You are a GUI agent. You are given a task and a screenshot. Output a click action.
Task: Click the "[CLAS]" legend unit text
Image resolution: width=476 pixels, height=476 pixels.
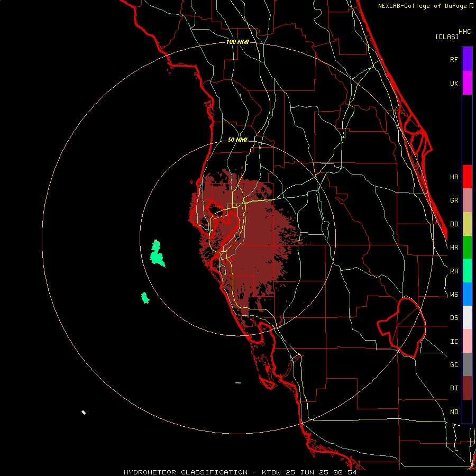[447, 36]
